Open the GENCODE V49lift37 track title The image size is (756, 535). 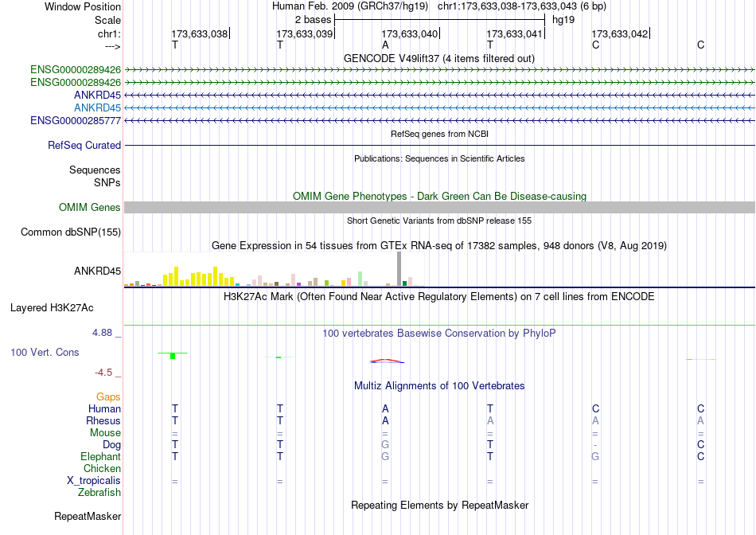[439, 58]
